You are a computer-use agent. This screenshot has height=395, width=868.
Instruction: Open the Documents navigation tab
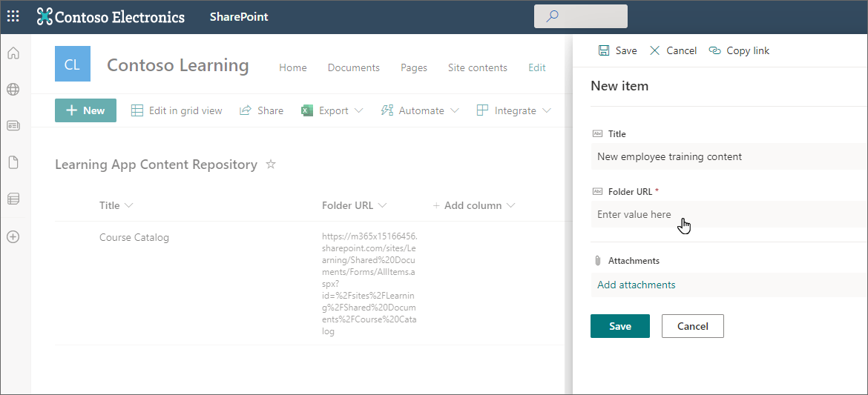(x=353, y=67)
